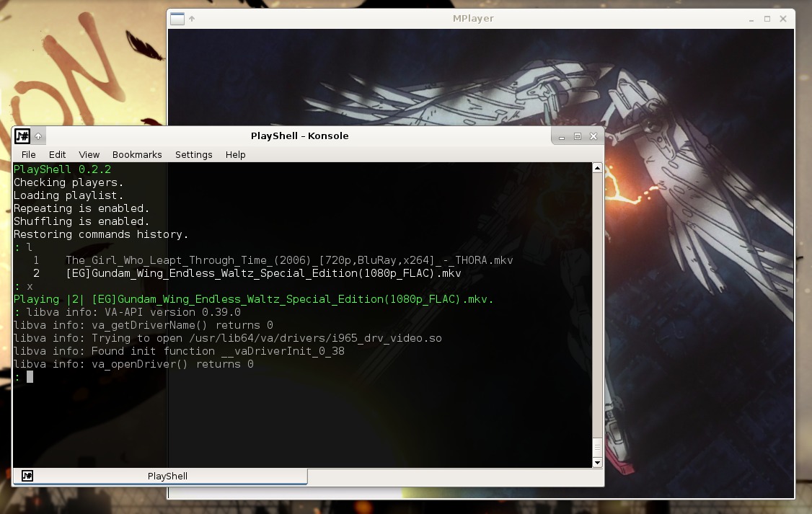Click the up-arrow button in MPlayer's title bar
This screenshot has width=812, height=514.
point(192,19)
